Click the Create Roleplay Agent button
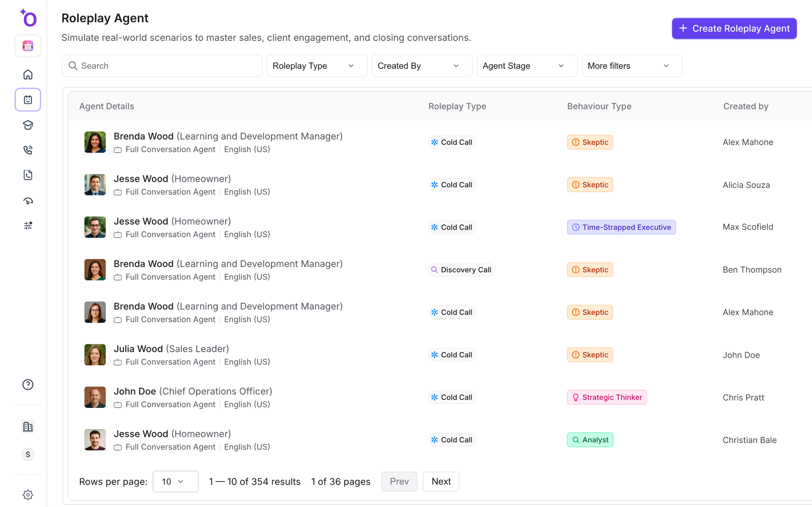 click(734, 28)
